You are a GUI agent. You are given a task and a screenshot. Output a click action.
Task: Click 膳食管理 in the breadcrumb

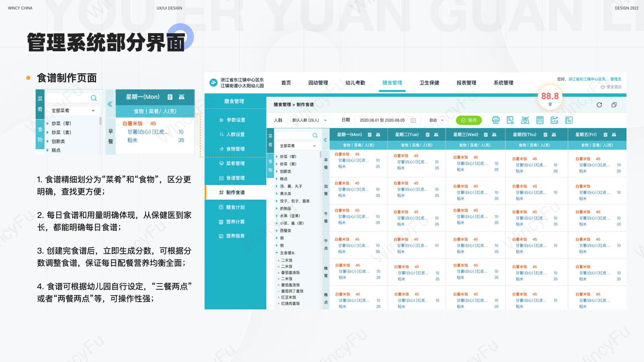coord(282,105)
